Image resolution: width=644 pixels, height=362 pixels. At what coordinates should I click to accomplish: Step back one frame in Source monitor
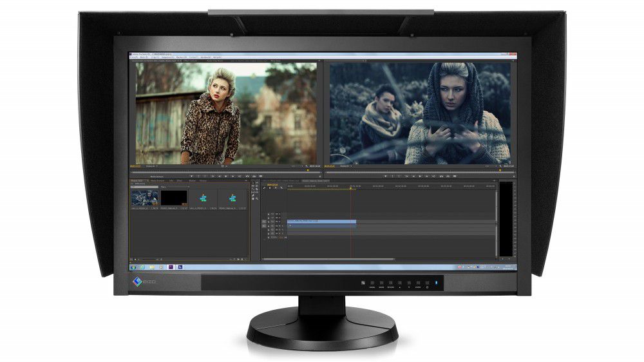220,176
